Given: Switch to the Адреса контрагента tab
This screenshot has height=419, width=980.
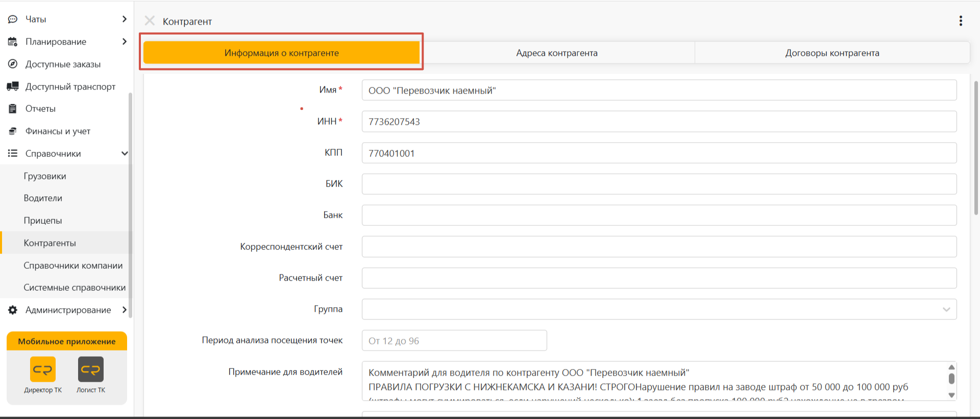Looking at the screenshot, I should tap(556, 53).
